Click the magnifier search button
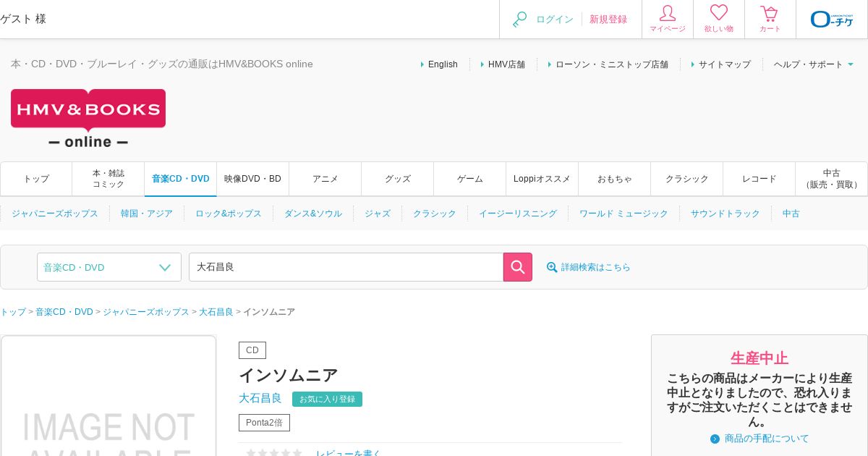The height and width of the screenshot is (456, 868). tap(518, 267)
